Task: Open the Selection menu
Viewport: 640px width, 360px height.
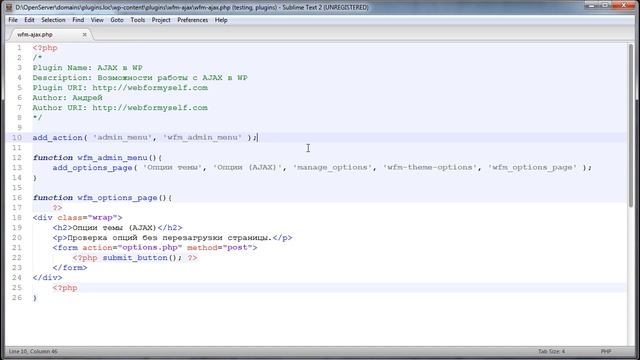Action: tap(53, 20)
